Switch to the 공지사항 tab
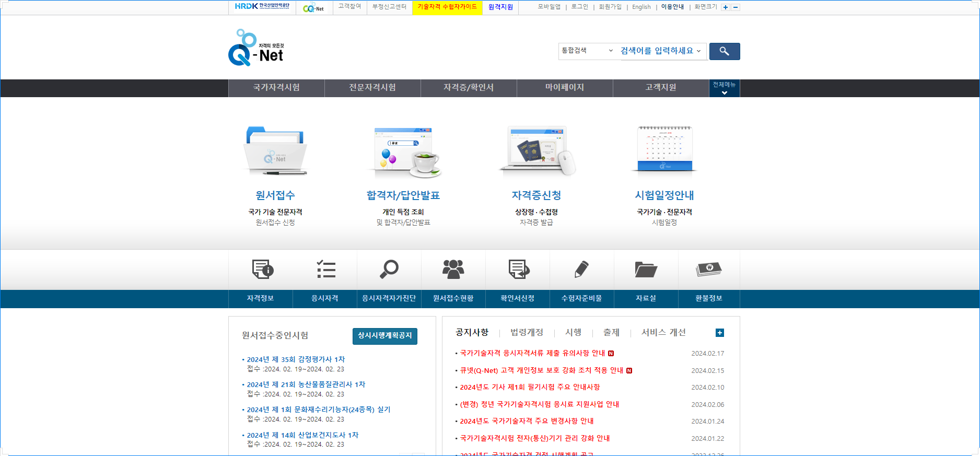The image size is (980, 456). pyautogui.click(x=472, y=332)
